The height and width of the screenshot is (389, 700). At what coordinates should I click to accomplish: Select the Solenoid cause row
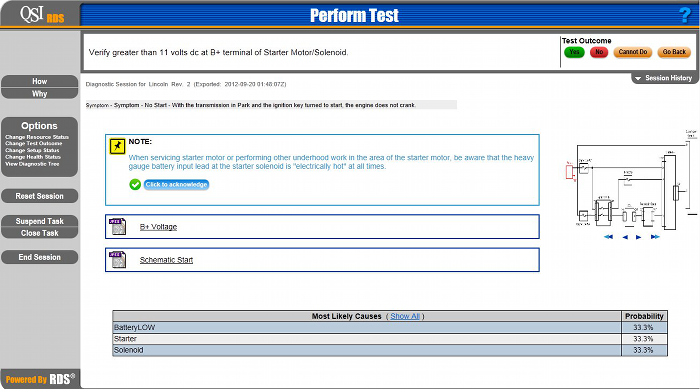[390, 350]
